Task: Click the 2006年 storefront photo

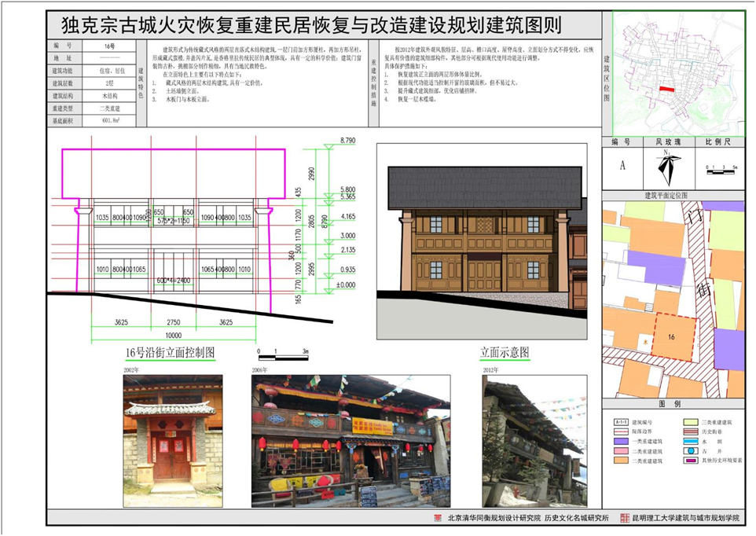Action: point(350,440)
